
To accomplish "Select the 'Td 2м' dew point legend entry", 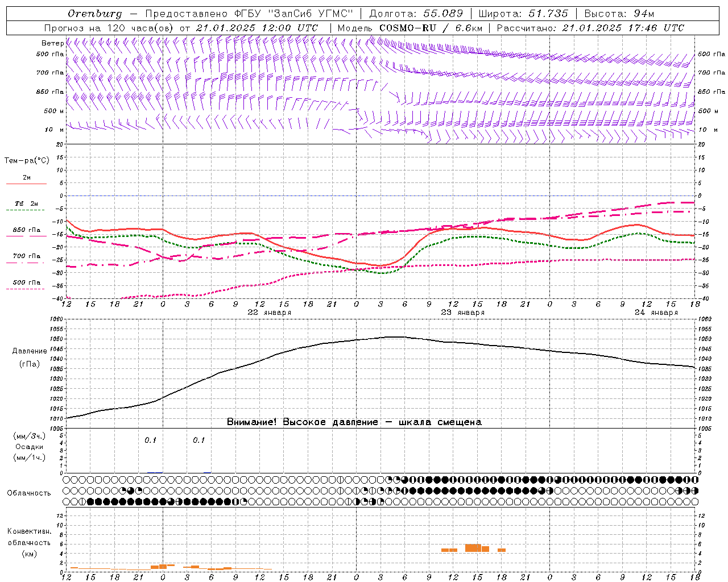I will (27, 203).
